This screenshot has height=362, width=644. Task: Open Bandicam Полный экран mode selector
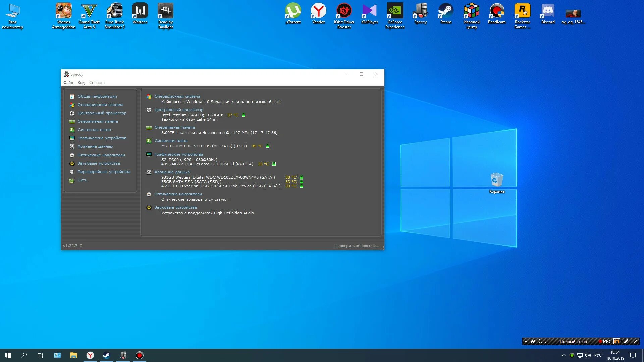coord(573,342)
